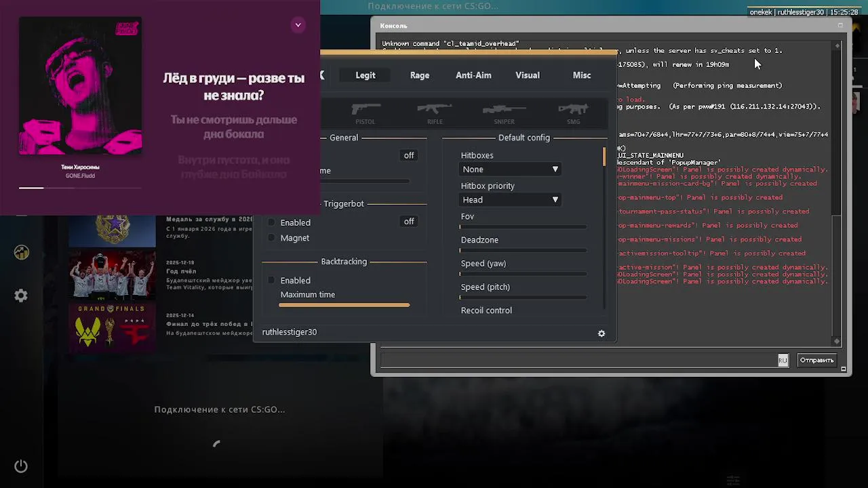Click the GONE.Fludd artist name
This screenshot has width=868, height=488.
(80, 176)
